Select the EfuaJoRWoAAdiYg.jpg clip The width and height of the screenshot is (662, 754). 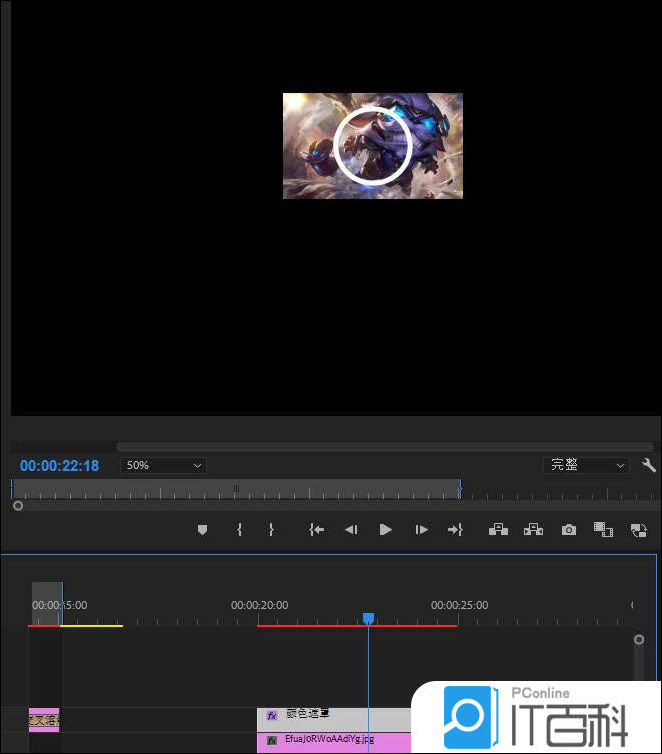[334, 742]
